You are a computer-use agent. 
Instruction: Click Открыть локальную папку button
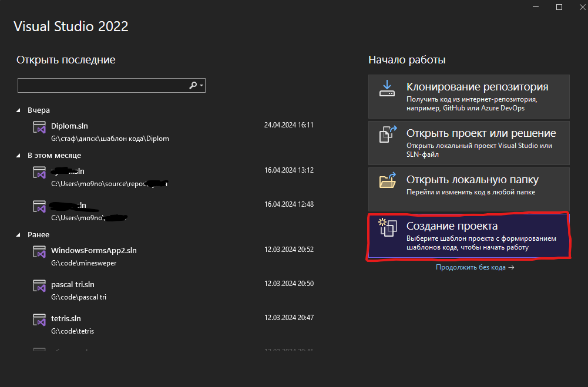pos(469,189)
